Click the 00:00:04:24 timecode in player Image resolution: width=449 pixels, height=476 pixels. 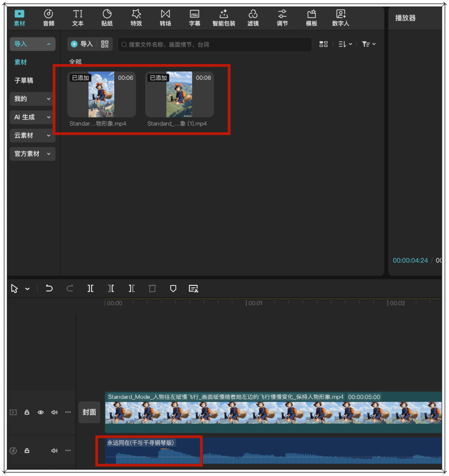coord(410,260)
